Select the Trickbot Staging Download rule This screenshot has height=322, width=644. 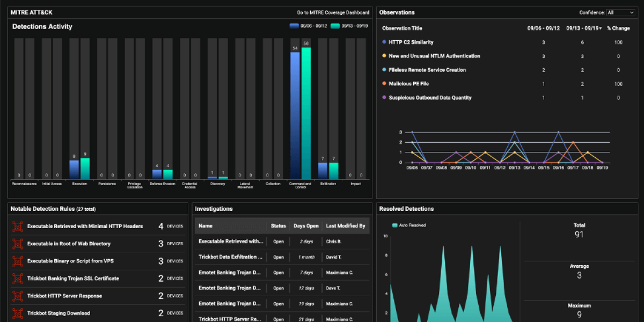click(58, 313)
